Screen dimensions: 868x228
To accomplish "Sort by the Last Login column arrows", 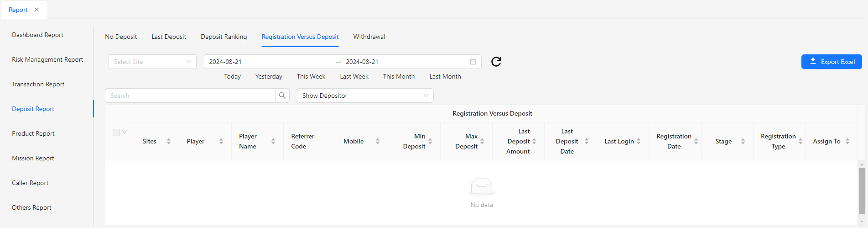I will [x=639, y=141].
